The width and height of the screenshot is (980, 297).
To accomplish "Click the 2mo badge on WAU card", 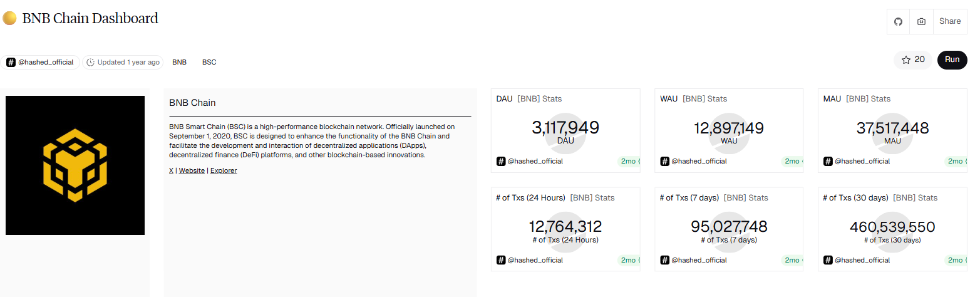I will click(x=792, y=161).
